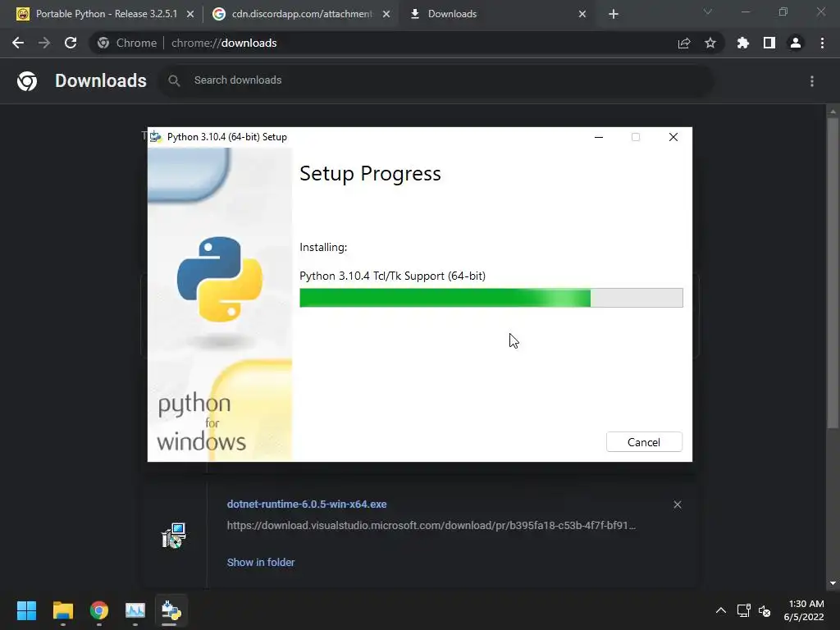840x630 pixels.
Task: Select the Python installer taskbar icon
Action: click(171, 610)
